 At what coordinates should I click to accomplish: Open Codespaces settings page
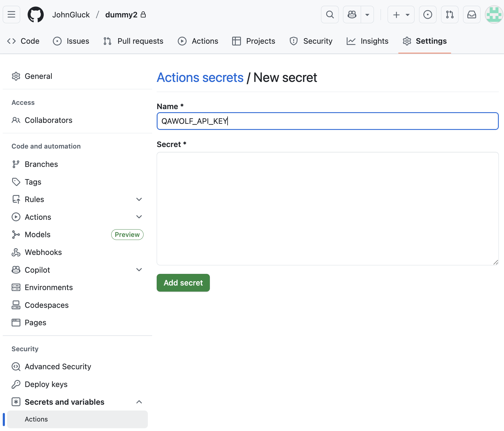click(77, 305)
